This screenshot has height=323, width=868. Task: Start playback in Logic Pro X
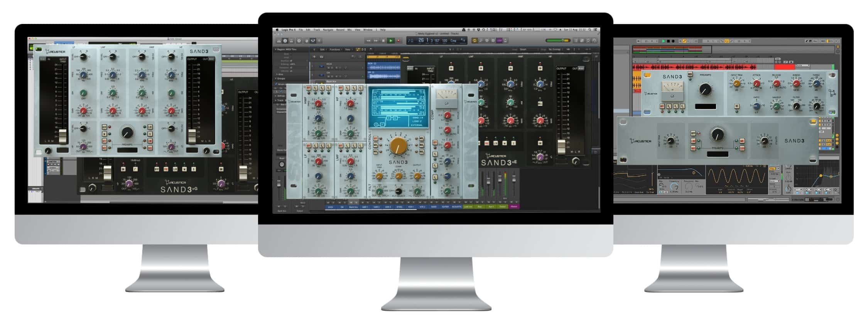(391, 41)
